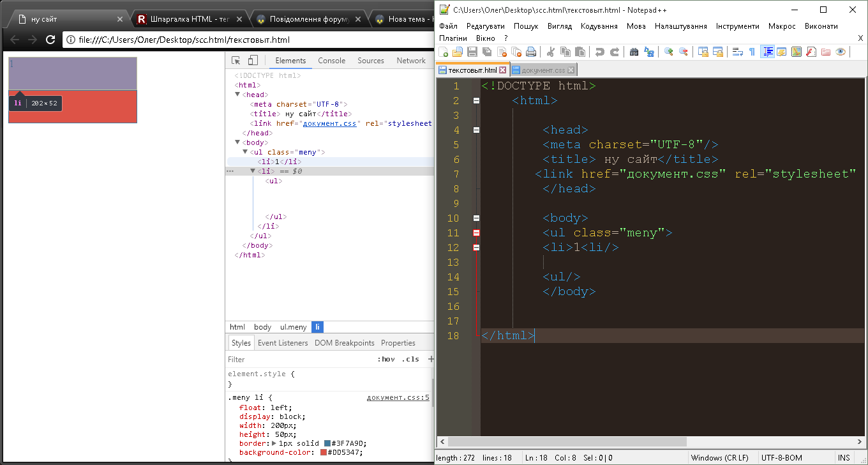Click the Cut scissors icon
868x465 pixels.
(550, 52)
